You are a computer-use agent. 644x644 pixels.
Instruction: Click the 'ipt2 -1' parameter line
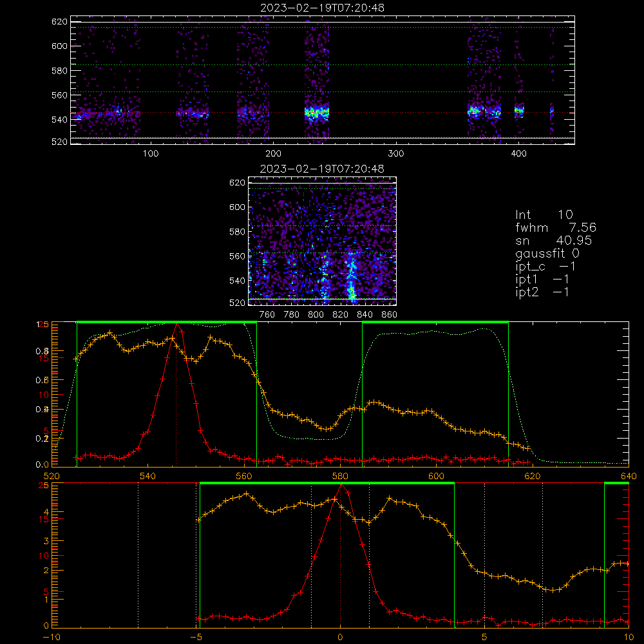542,292
